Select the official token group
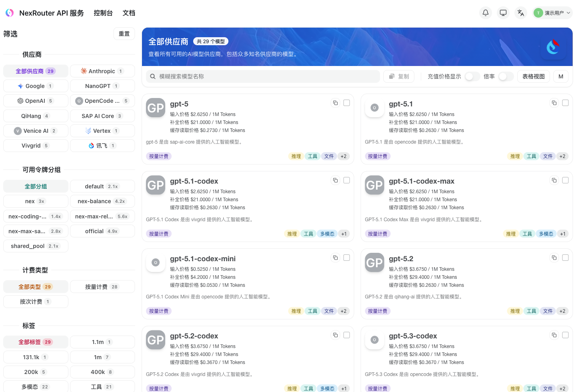The height and width of the screenshot is (392, 576). pos(102,231)
